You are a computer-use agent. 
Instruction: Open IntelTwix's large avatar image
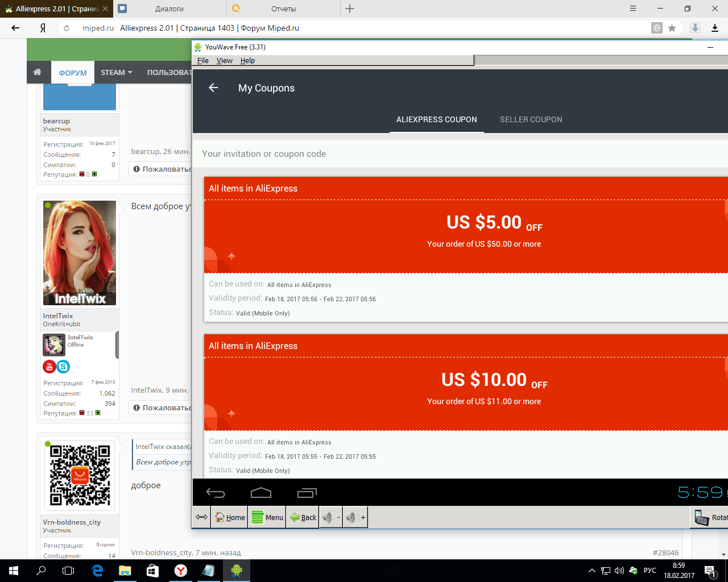tap(80, 253)
